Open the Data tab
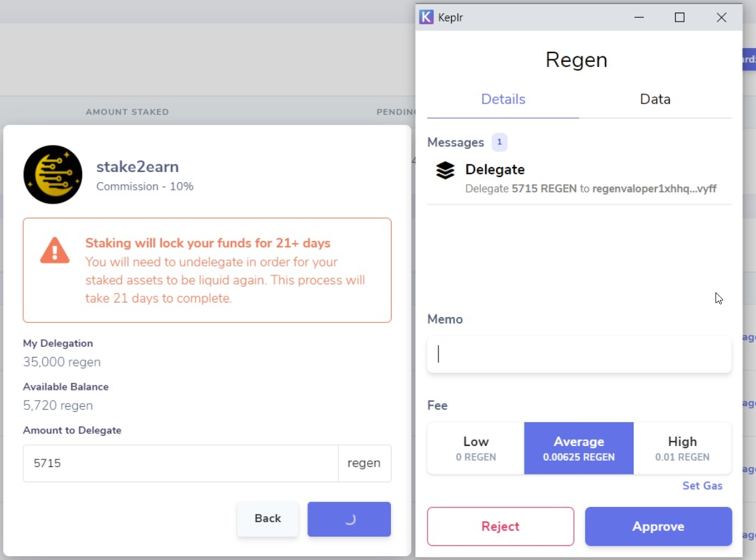 655,99
